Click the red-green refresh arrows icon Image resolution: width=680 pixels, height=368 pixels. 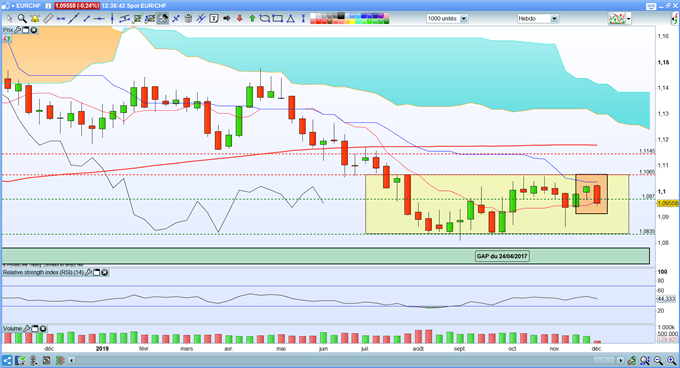7,39
